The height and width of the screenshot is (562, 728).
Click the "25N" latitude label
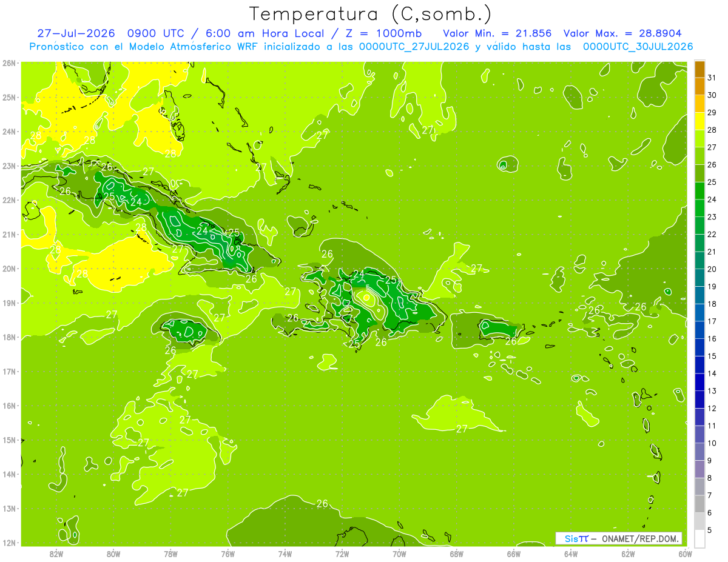tap(9, 97)
